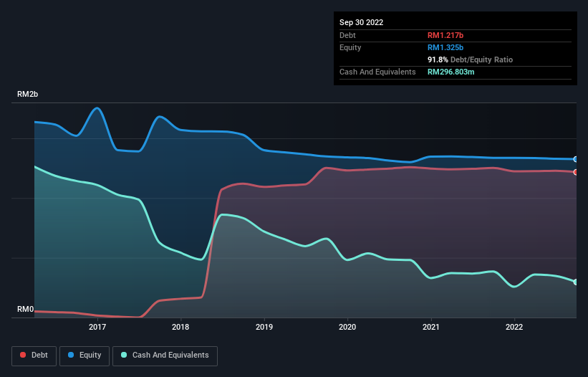Click the Equity row label in tooltip
The image size is (588, 377).
[x=350, y=47]
